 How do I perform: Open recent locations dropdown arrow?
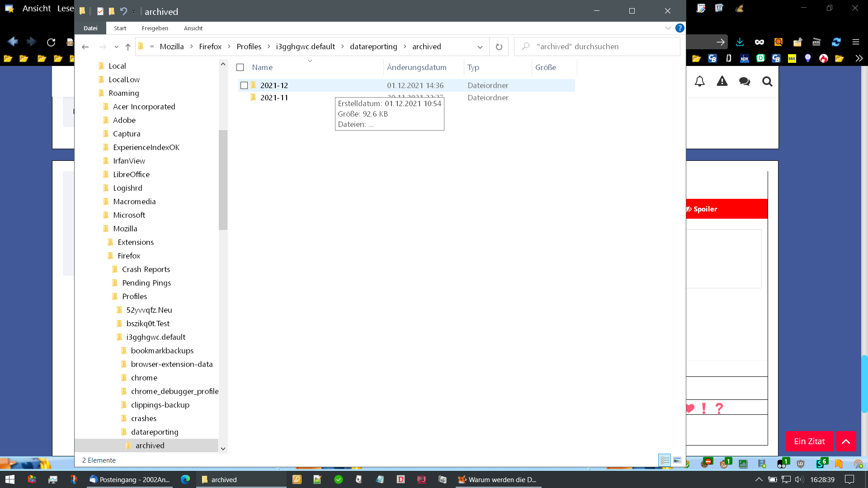116,47
